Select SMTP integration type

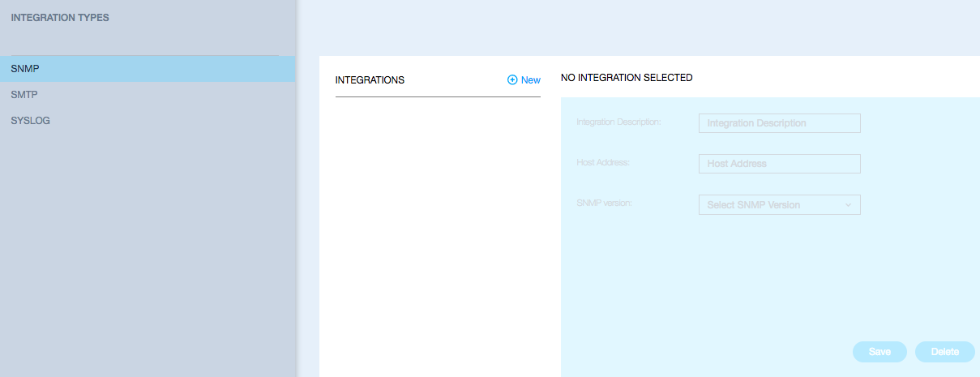[25, 95]
